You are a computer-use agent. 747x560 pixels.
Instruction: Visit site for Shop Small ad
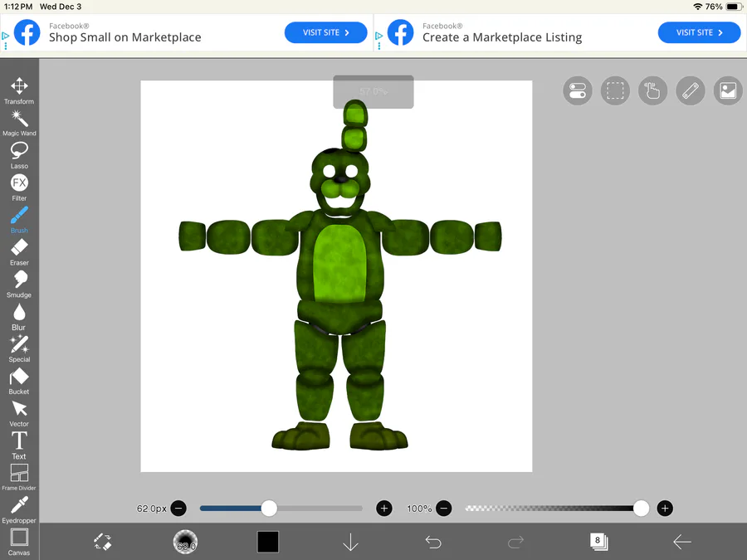click(x=326, y=32)
